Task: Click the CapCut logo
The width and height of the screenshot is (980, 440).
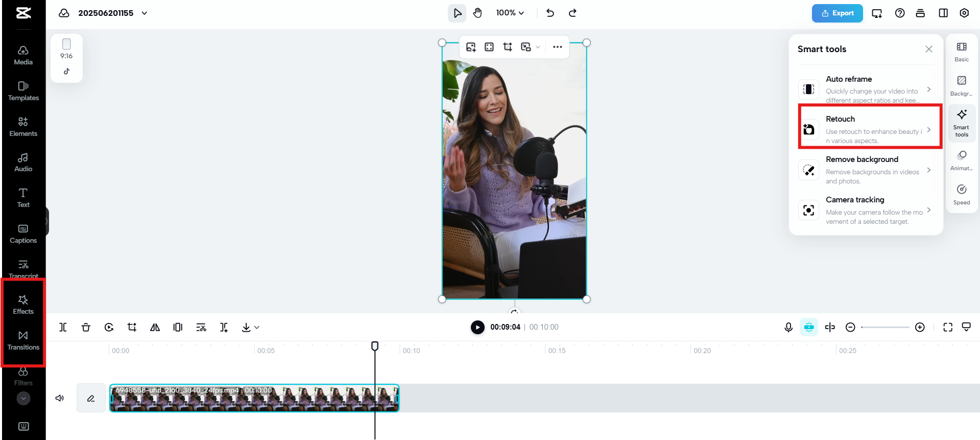Action: (x=23, y=13)
